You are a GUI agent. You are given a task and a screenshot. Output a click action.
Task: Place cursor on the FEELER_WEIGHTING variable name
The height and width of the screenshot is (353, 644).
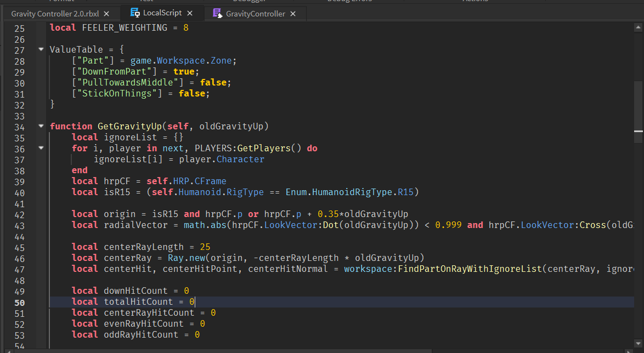coord(125,27)
